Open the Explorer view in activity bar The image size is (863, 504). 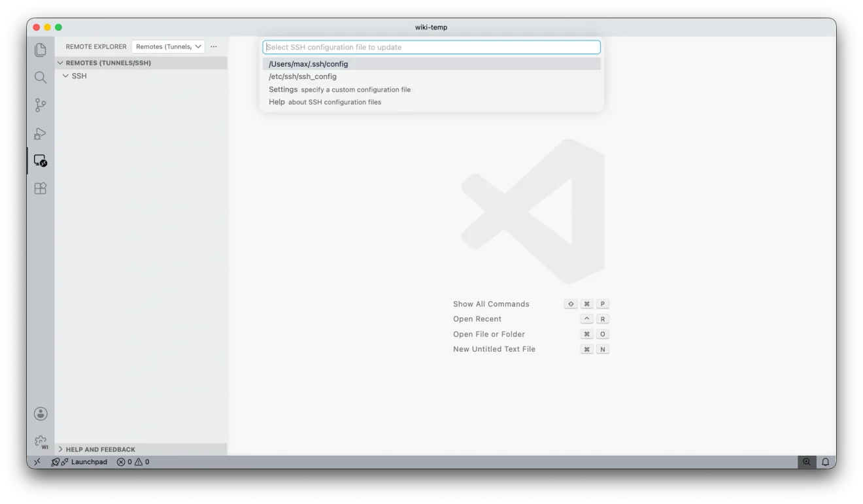click(41, 50)
